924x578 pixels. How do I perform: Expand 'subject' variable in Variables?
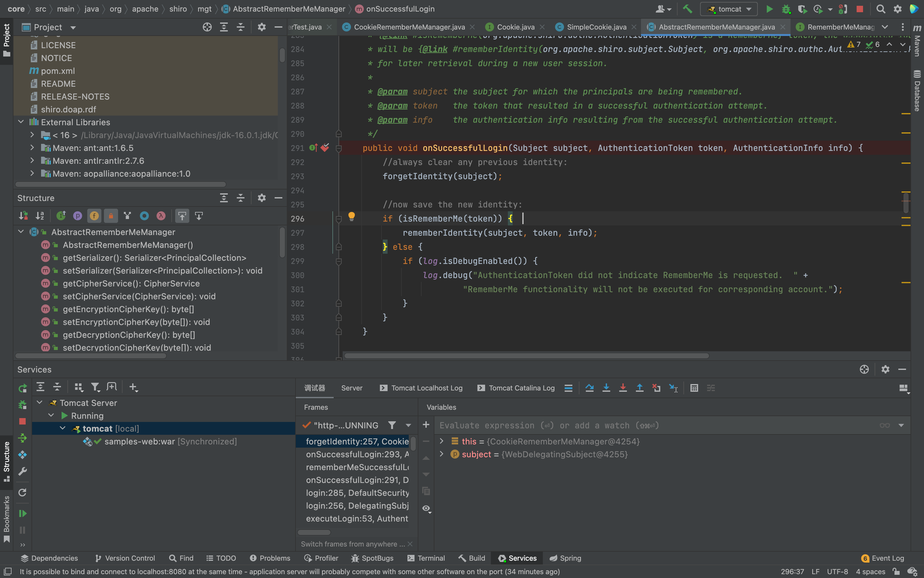coord(442,454)
